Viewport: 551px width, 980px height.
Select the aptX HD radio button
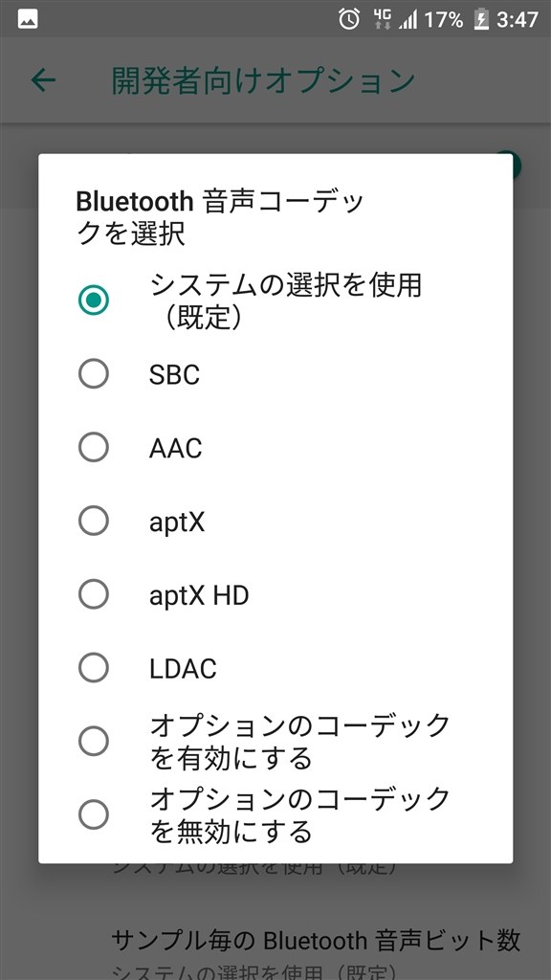pyautogui.click(x=94, y=594)
